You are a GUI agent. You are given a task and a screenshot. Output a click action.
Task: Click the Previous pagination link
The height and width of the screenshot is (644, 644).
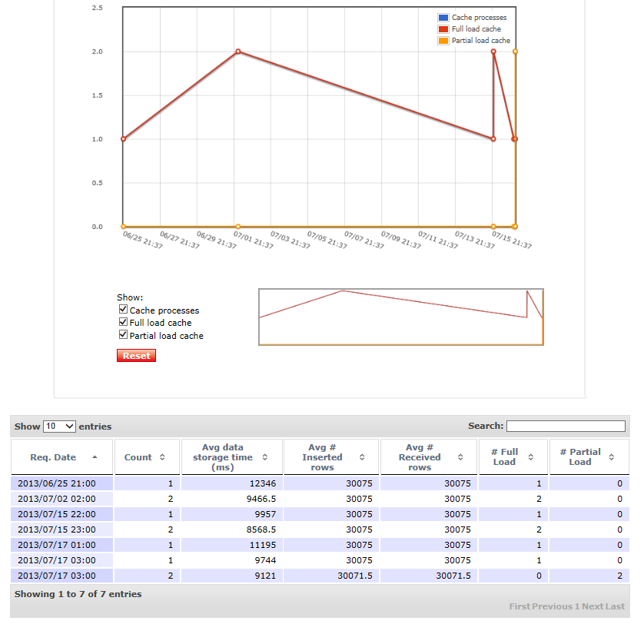click(x=551, y=606)
